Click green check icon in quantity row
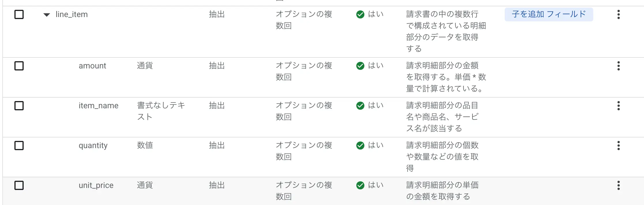Viewport: 644px width, 205px height. click(360, 146)
